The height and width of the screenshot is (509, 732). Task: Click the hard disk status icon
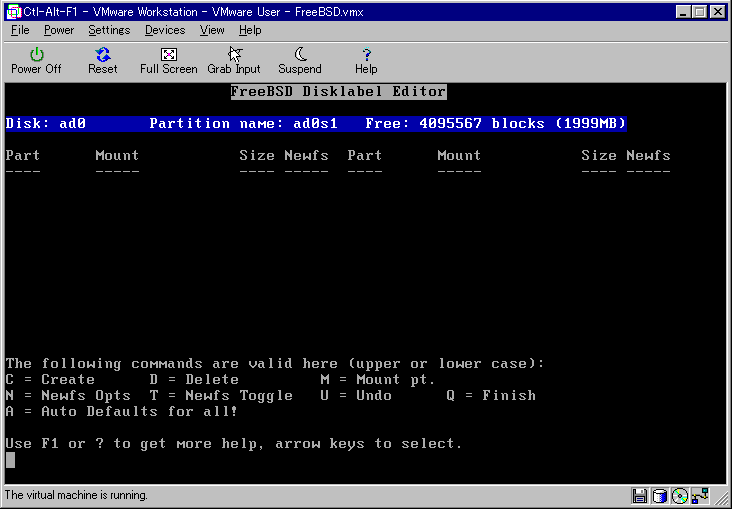[660, 496]
